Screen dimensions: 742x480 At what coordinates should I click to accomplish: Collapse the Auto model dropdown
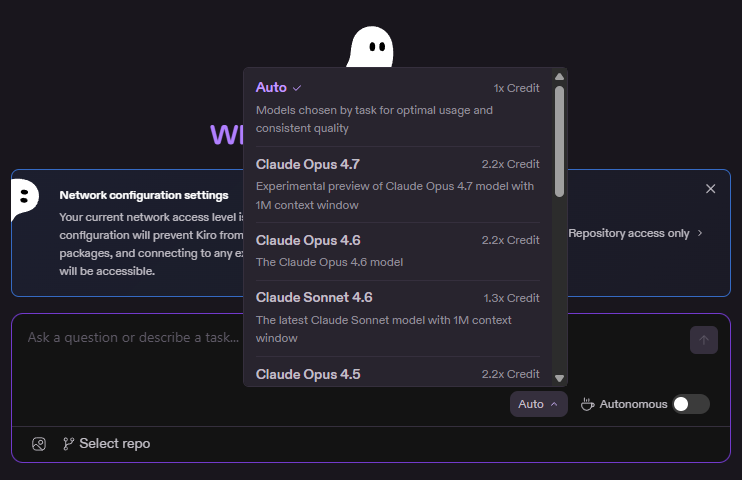pos(539,404)
